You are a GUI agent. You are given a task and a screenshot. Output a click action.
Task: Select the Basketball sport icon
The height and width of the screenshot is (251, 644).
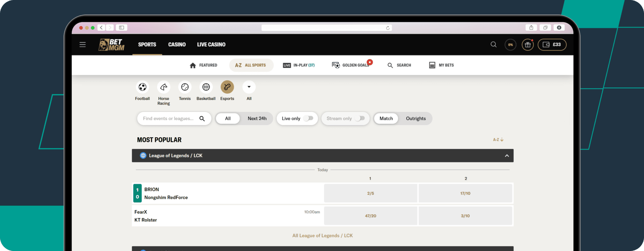[206, 87]
